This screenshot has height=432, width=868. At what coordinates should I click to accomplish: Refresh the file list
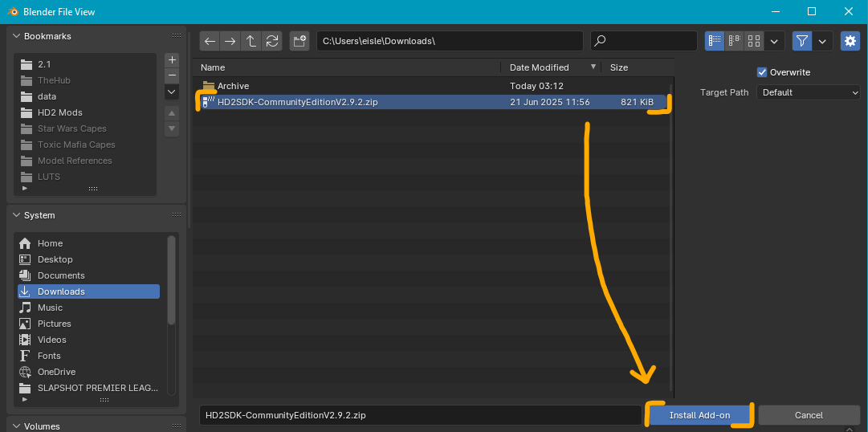272,41
